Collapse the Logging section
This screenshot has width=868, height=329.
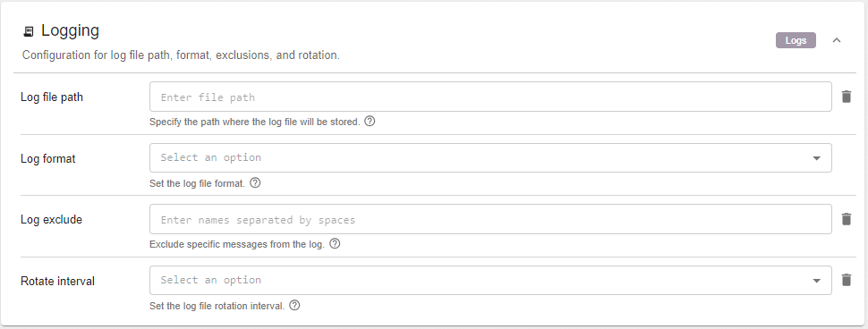837,40
